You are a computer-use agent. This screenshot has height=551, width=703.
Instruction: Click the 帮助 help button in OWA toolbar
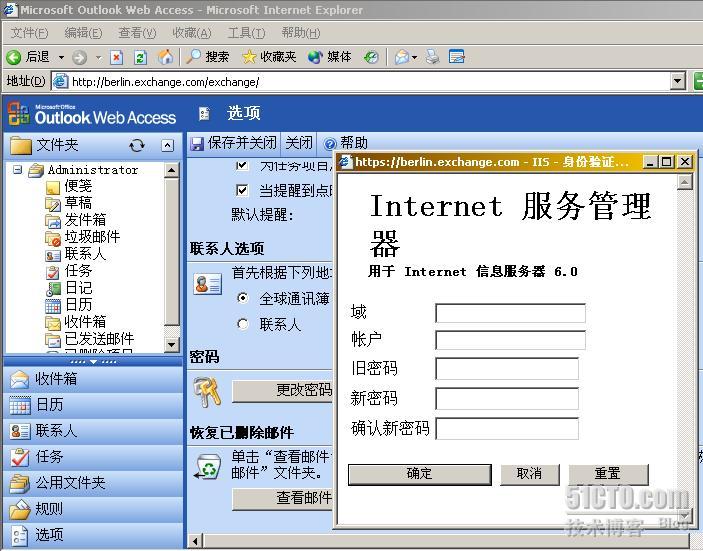click(346, 143)
